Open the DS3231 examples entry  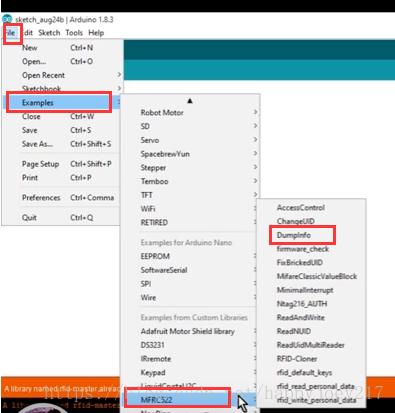coord(189,345)
